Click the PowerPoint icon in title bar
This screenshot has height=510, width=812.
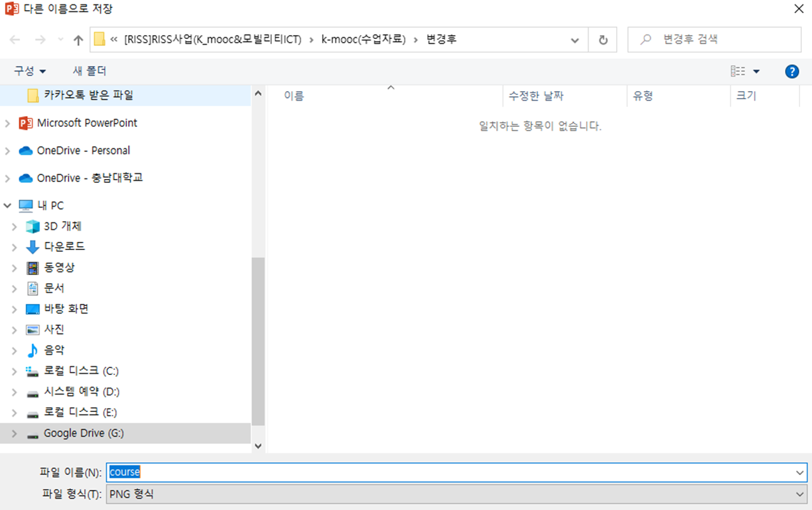pos(11,9)
